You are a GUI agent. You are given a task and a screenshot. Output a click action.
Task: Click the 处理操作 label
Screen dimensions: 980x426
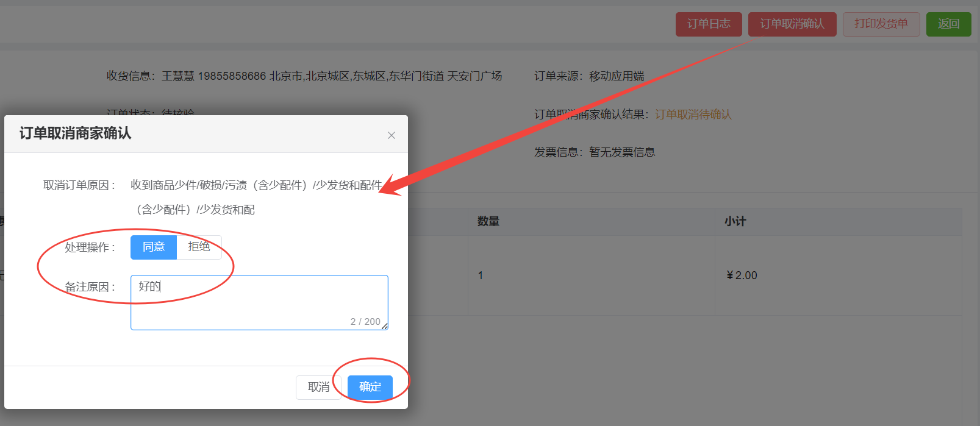90,247
